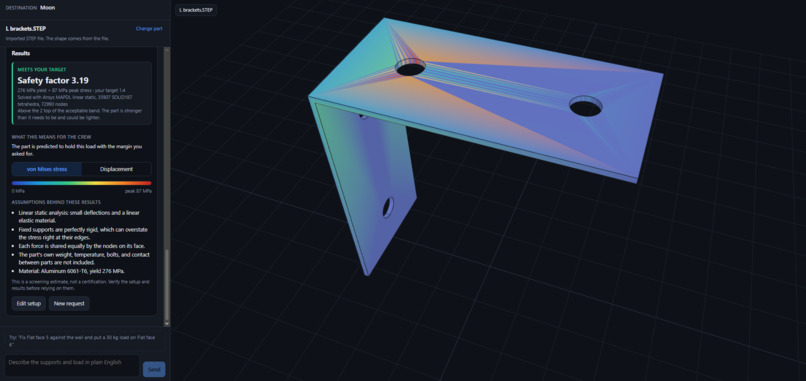Viewport: 806px width, 381px height.
Task: Click the 'Linear static analysis' assumption bullet
Action: pos(79,216)
